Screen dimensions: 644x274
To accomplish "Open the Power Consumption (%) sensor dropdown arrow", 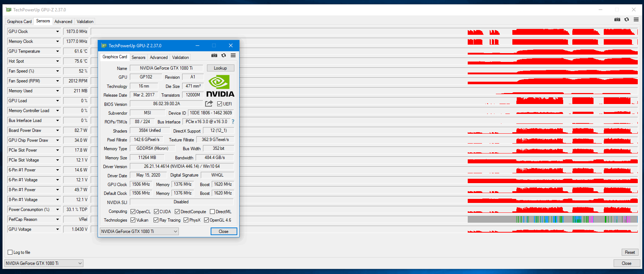I will [57, 210].
